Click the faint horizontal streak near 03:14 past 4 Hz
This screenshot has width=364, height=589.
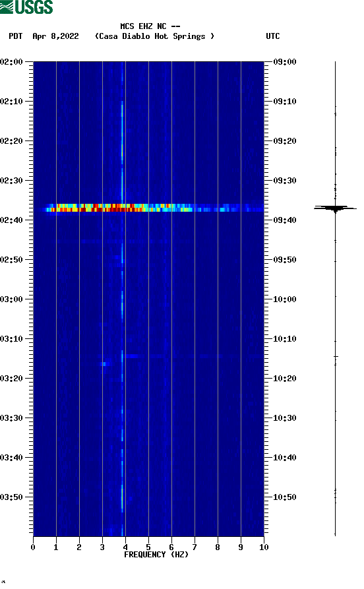133,356
